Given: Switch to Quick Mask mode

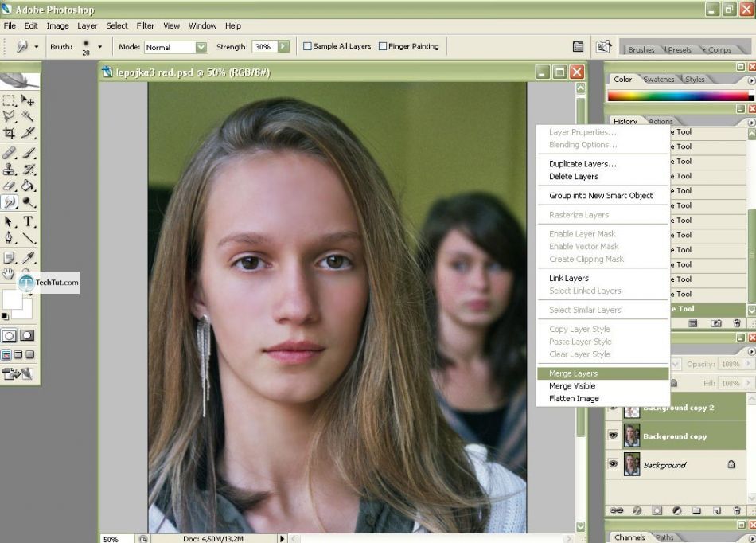Looking at the screenshot, I should coord(27,336).
